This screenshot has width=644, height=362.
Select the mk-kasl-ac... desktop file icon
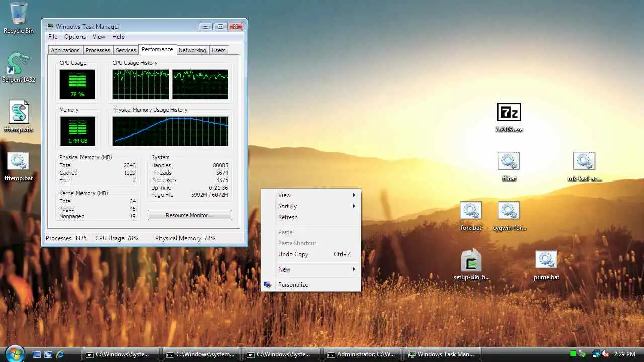click(x=584, y=166)
